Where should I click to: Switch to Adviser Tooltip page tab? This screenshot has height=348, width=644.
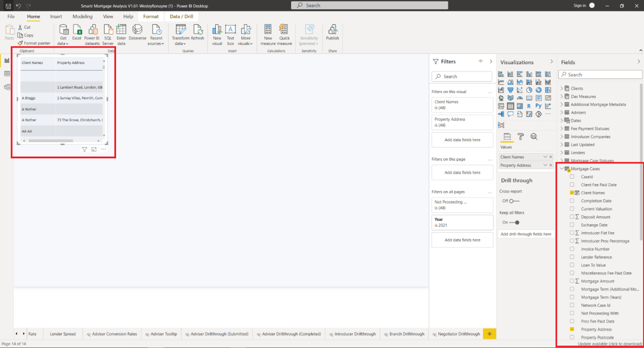click(x=161, y=334)
